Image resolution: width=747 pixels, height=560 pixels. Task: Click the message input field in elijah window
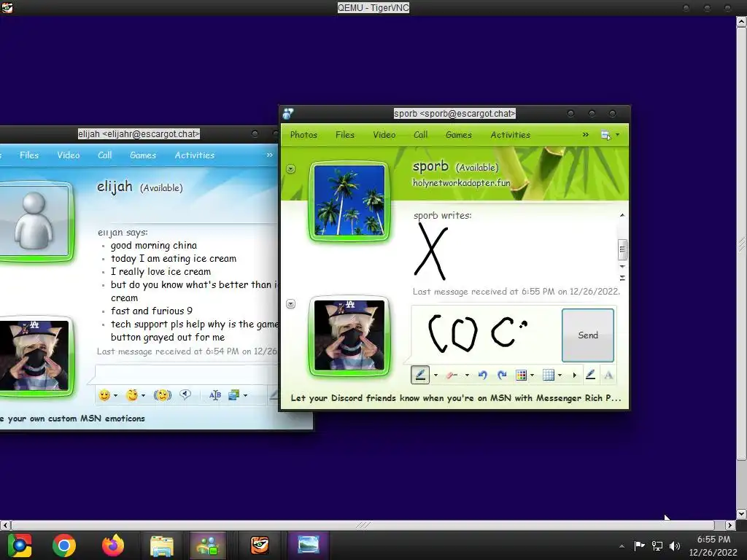point(187,374)
